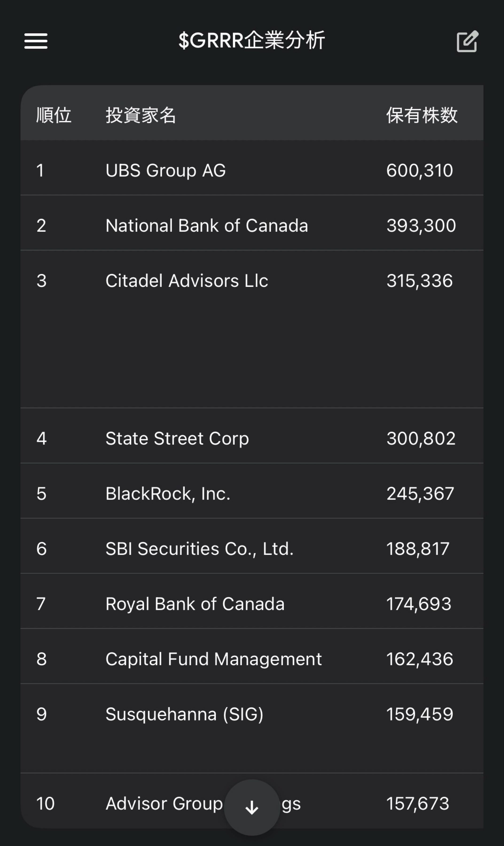This screenshot has height=846, width=504.
Task: Tap the 保有株数 column header
Action: coord(422,115)
